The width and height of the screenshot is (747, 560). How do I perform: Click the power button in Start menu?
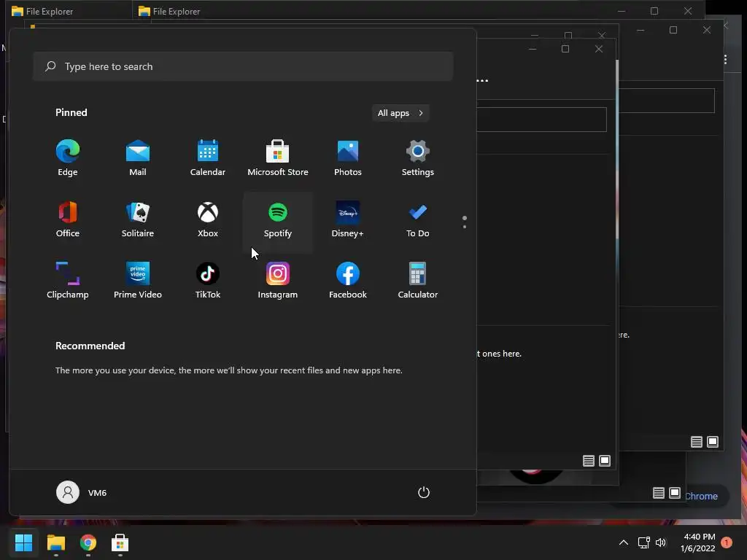coord(424,492)
